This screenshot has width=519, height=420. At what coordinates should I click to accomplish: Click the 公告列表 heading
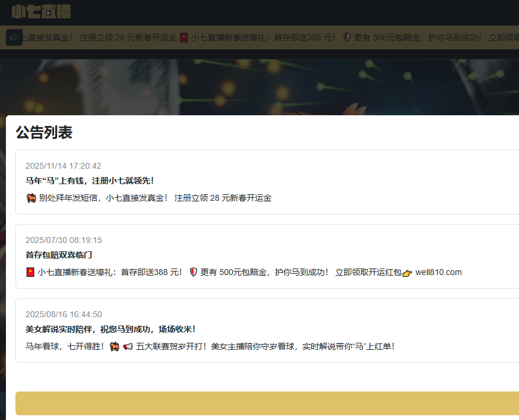tap(44, 132)
